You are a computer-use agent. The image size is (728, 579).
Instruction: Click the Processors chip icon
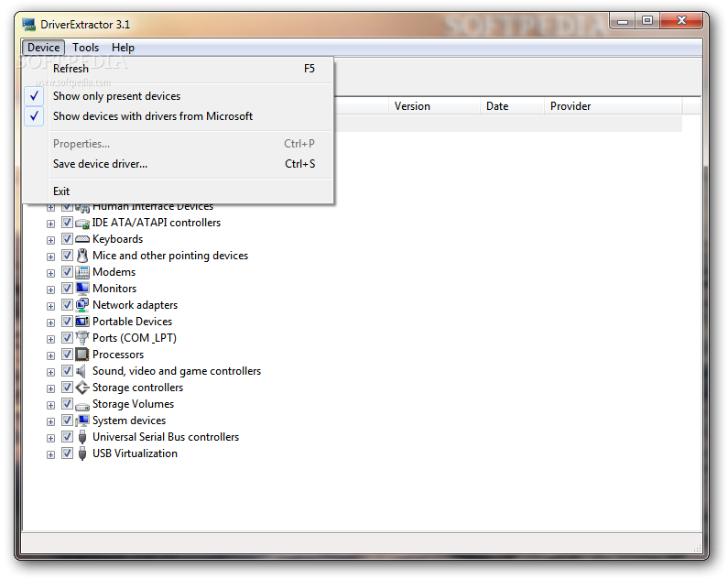pos(82,355)
